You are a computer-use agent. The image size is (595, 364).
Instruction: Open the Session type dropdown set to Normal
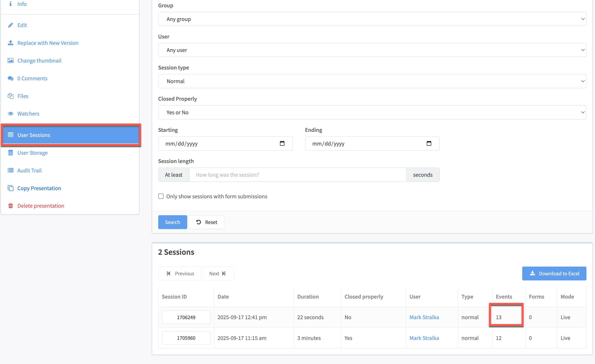(372, 81)
